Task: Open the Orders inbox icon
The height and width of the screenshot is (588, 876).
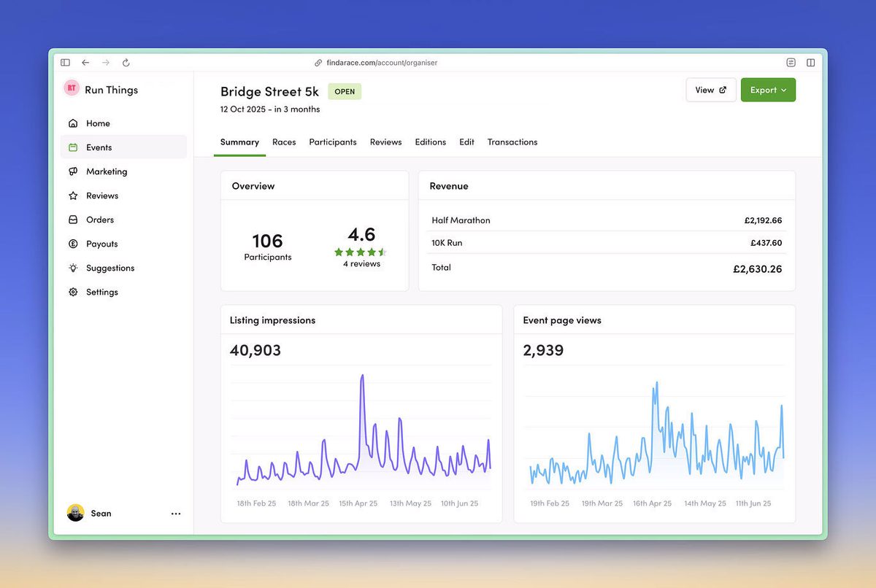Action: 73,220
